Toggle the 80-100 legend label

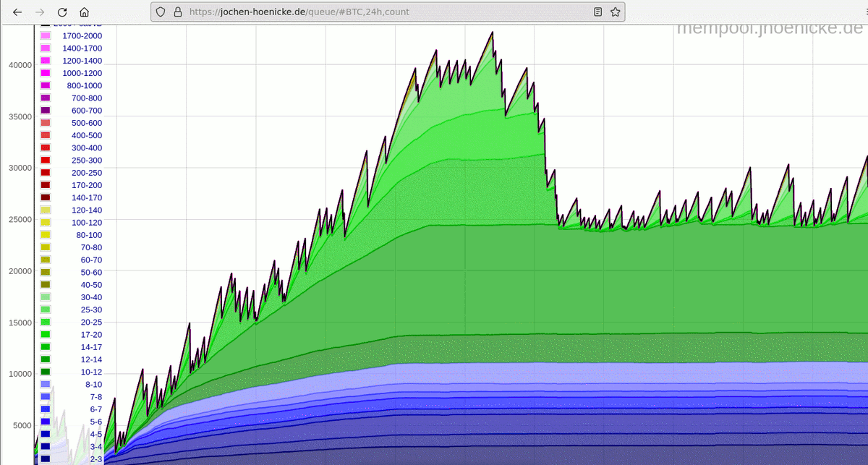pos(89,235)
